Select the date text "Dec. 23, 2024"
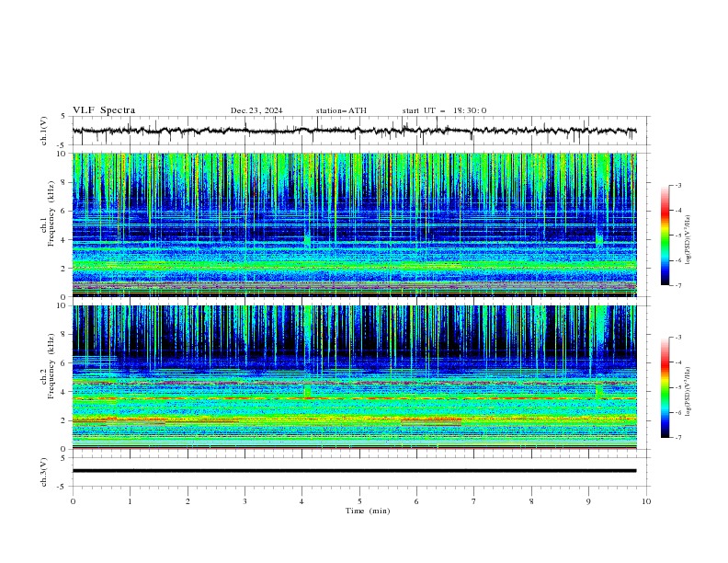 pos(256,110)
